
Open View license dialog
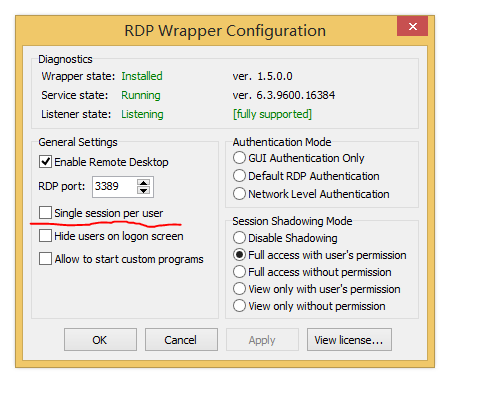[x=349, y=340]
